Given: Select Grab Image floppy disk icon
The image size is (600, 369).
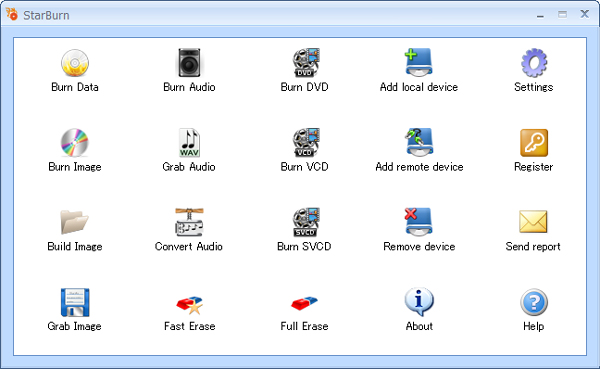Looking at the screenshot, I should click(75, 302).
